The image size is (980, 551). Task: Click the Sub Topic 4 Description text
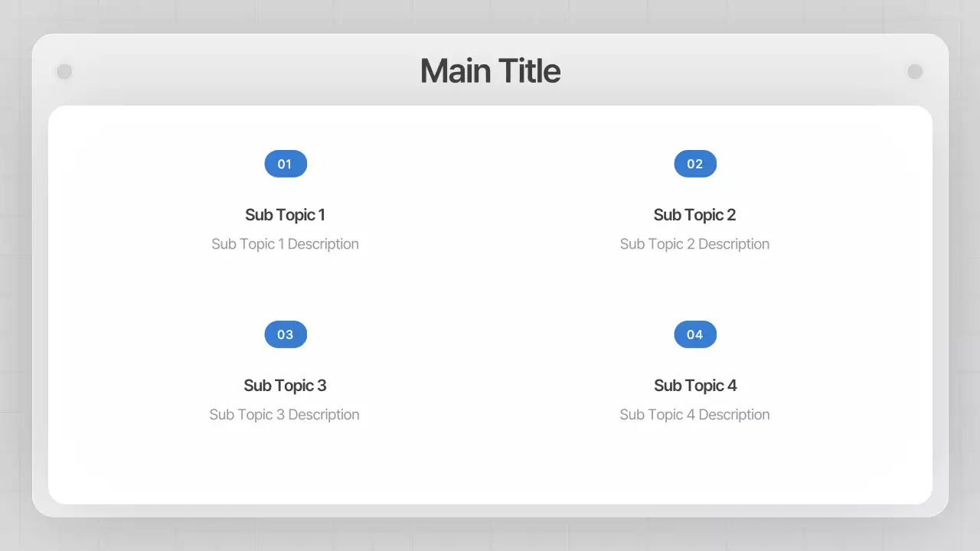click(x=694, y=415)
